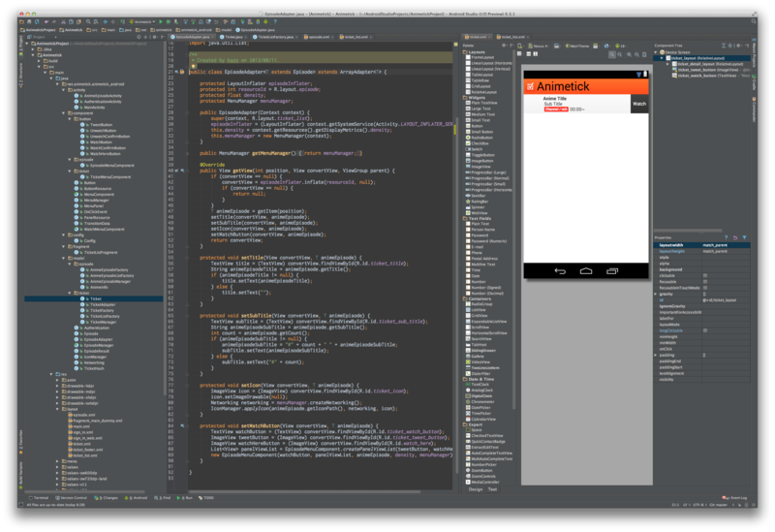775x532 pixels.
Task: Open the Nexus 4 device dropdown
Action: 540,46
